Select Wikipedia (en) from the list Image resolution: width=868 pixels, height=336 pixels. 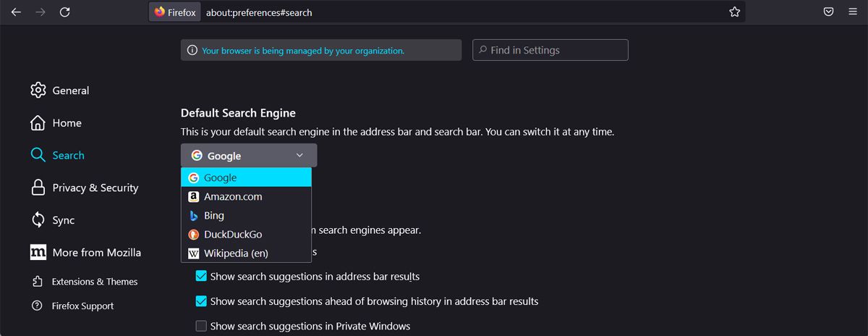tap(246, 253)
